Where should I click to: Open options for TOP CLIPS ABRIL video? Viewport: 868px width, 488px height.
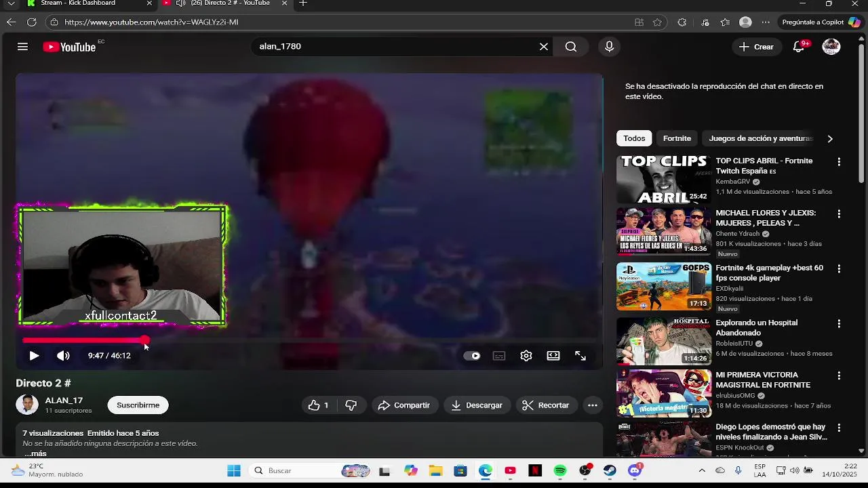coord(839,162)
